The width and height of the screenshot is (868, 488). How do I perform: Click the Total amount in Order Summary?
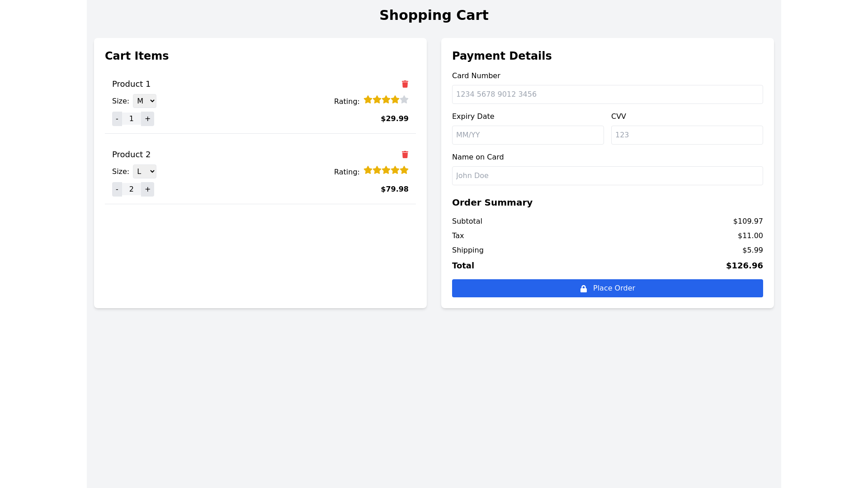tap(744, 266)
